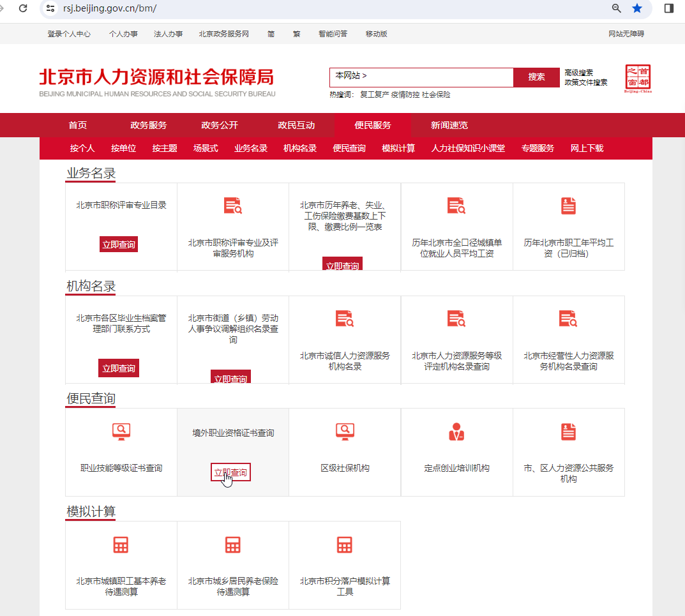
Task: Expand the 本网站 search scope selector
Action: point(351,75)
